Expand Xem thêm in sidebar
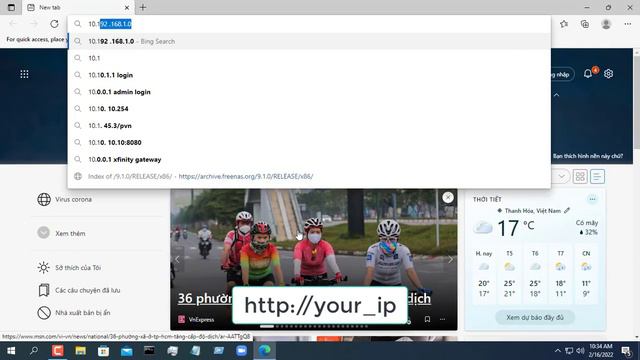Screen dimensions: 640x360 click(x=70, y=233)
